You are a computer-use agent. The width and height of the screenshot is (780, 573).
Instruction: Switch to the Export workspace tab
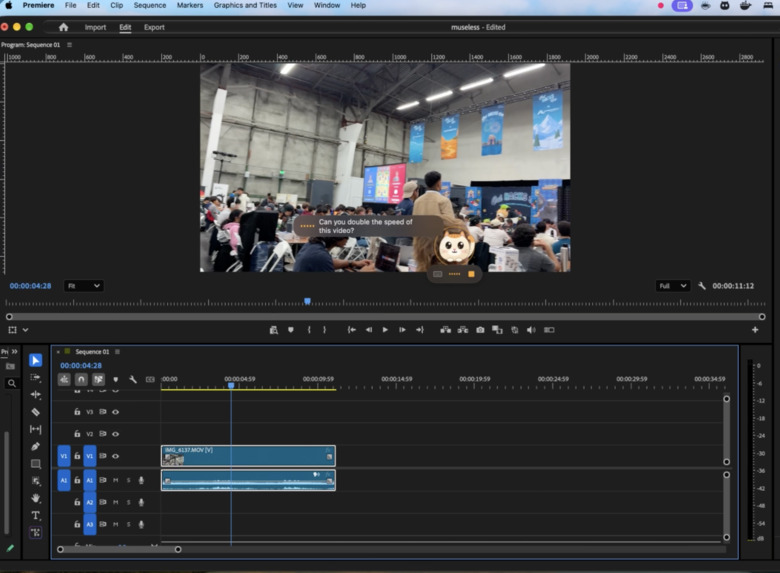[x=154, y=27]
